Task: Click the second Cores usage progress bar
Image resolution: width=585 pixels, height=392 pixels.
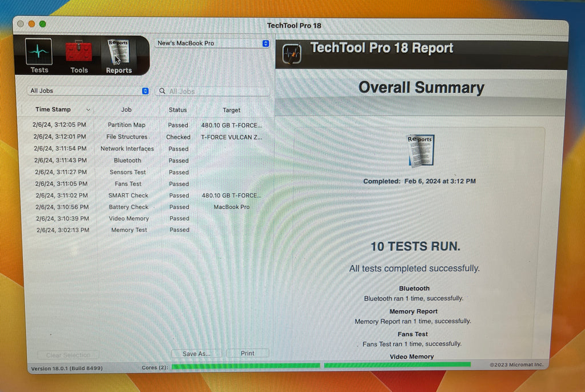Action: click(398, 365)
